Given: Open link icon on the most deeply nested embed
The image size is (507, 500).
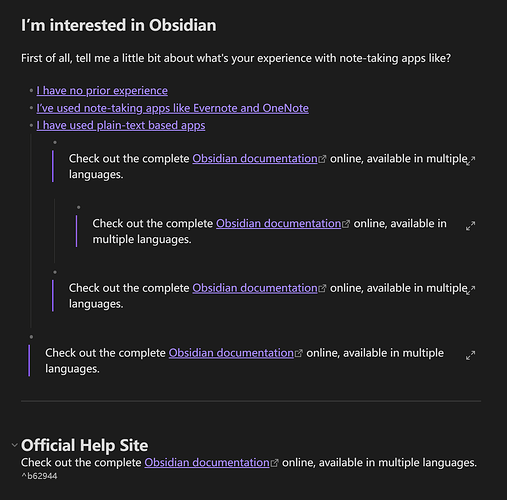Looking at the screenshot, I should point(470,226).
